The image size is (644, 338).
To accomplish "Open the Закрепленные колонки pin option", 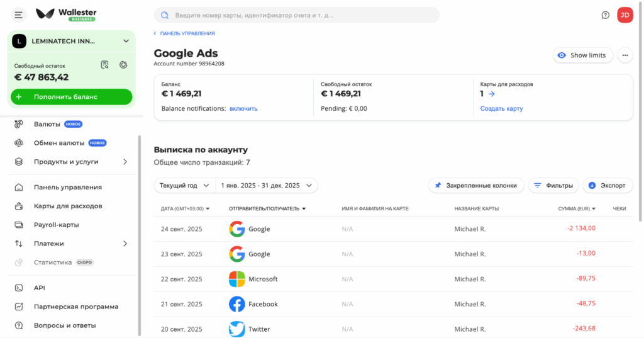I will tap(476, 186).
